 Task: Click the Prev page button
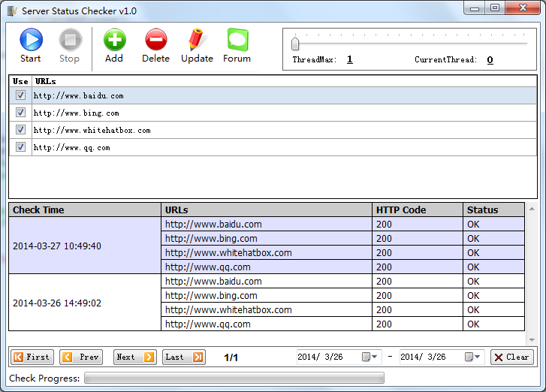click(x=80, y=357)
